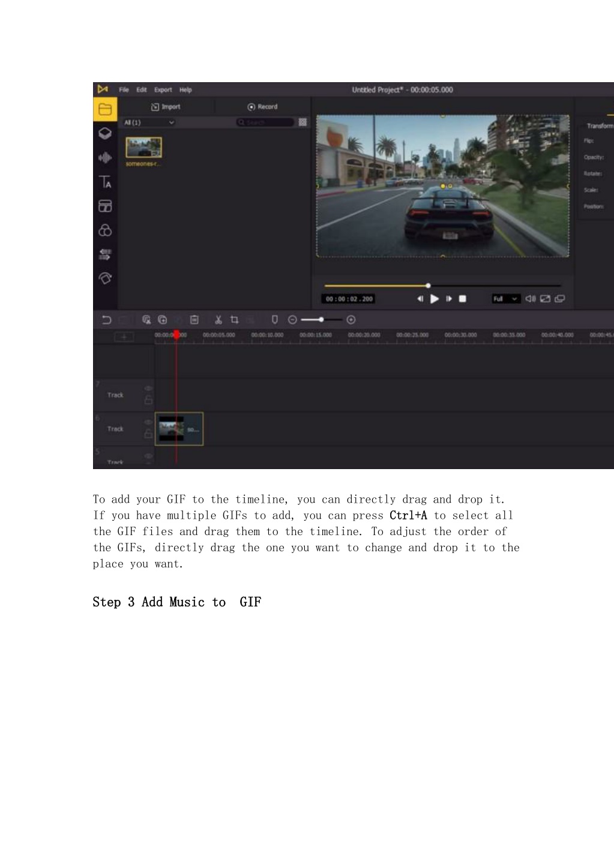The height and width of the screenshot is (868, 614).
Task: Click the timeline zoom slider handle
Action: tap(322, 320)
